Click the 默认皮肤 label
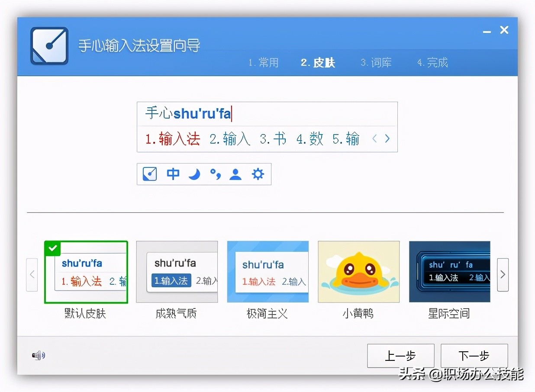Image resolution: width=535 pixels, height=392 pixels. [x=85, y=313]
